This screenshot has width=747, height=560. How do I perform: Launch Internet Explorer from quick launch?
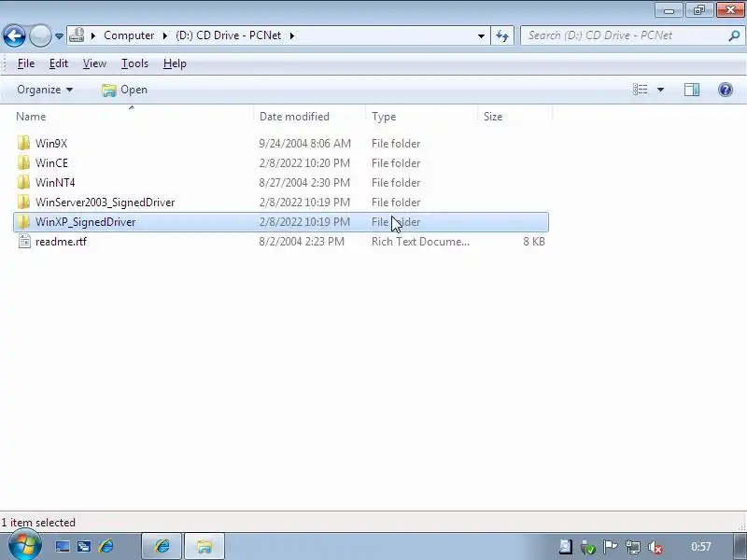point(106,546)
